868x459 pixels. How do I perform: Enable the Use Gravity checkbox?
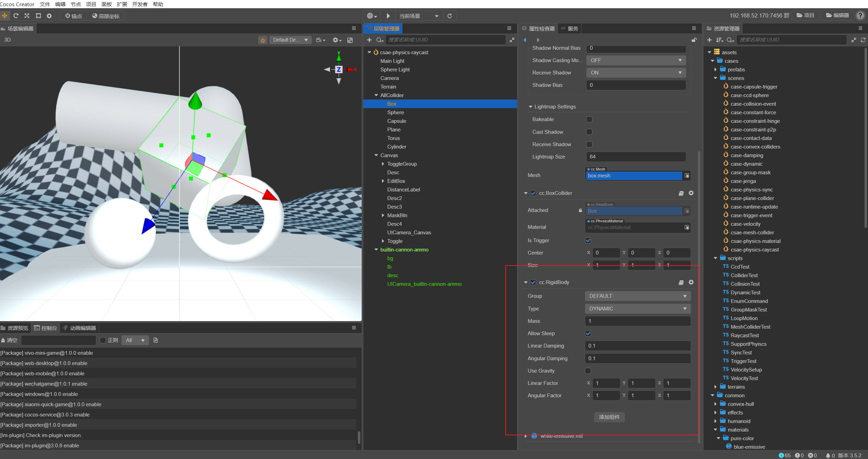click(x=588, y=371)
